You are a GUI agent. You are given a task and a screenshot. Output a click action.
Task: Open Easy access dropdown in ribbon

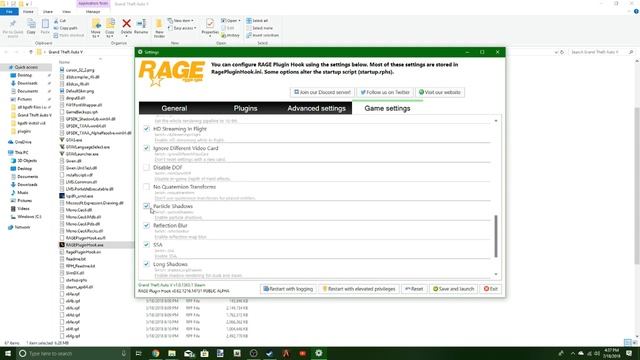[182, 28]
